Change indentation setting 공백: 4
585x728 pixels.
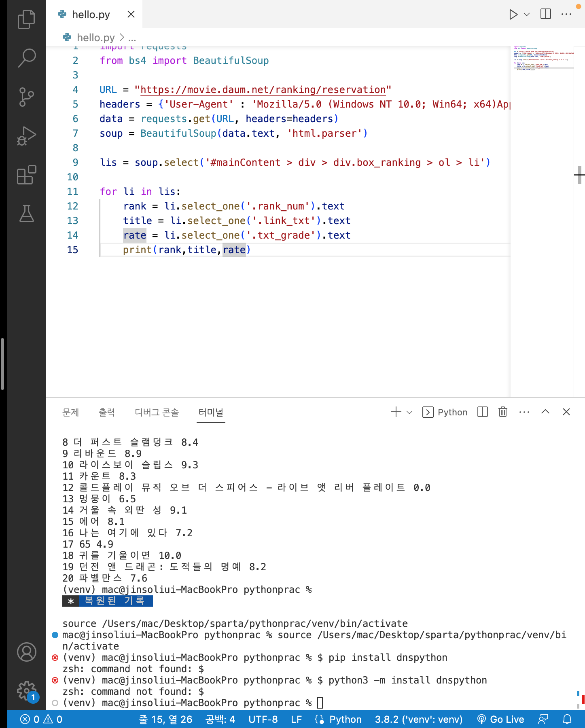(220, 719)
